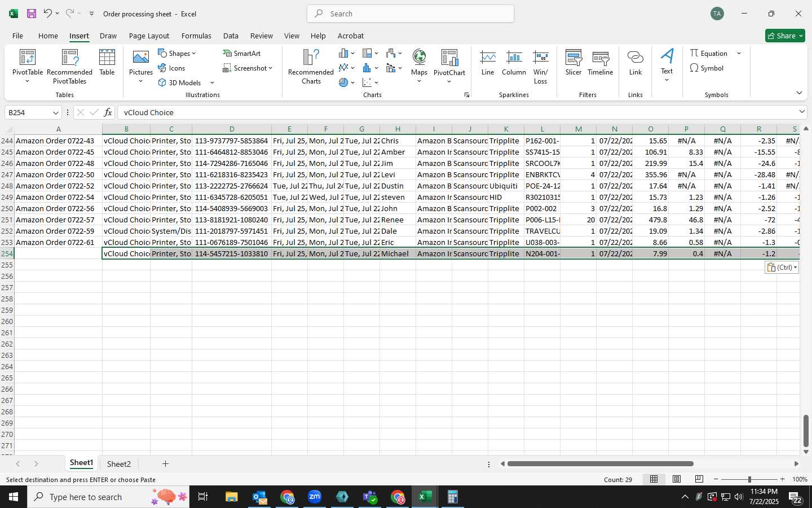Viewport: 812px width, 508px height.
Task: Insert a Symbol
Action: coord(707,68)
